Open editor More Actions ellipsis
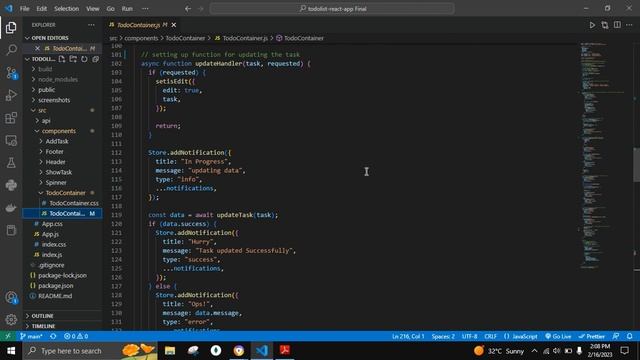The width and height of the screenshot is (640, 360). (x=629, y=25)
